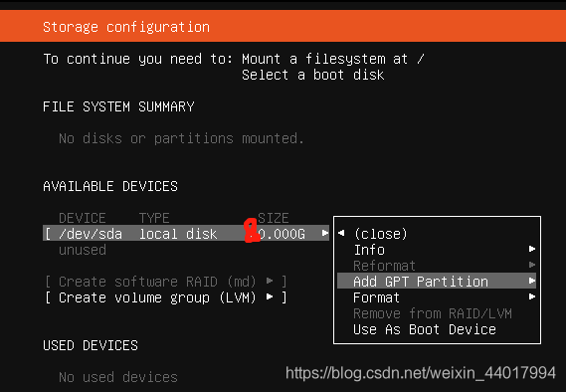
Task: Choose Use As Boot Device
Action: 425,329
